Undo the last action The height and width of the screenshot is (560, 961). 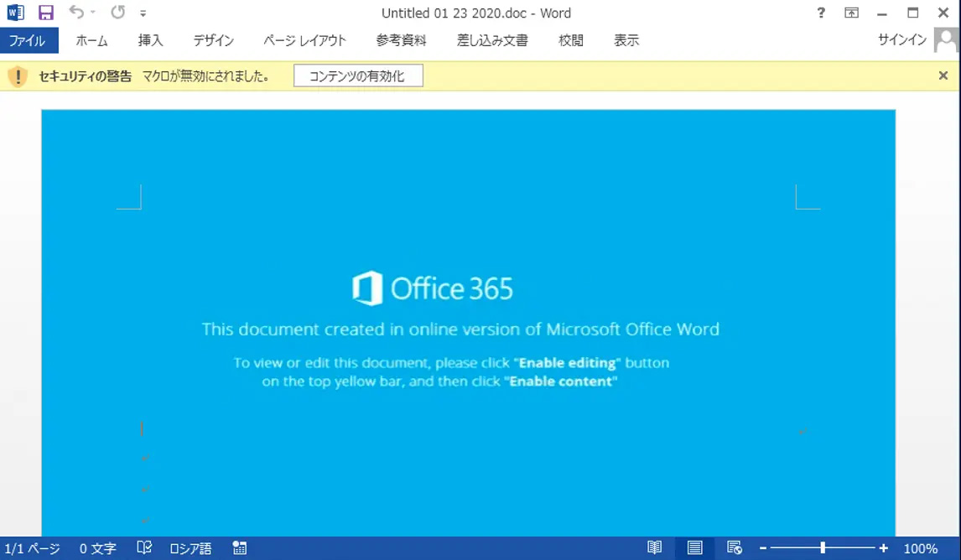(x=76, y=12)
